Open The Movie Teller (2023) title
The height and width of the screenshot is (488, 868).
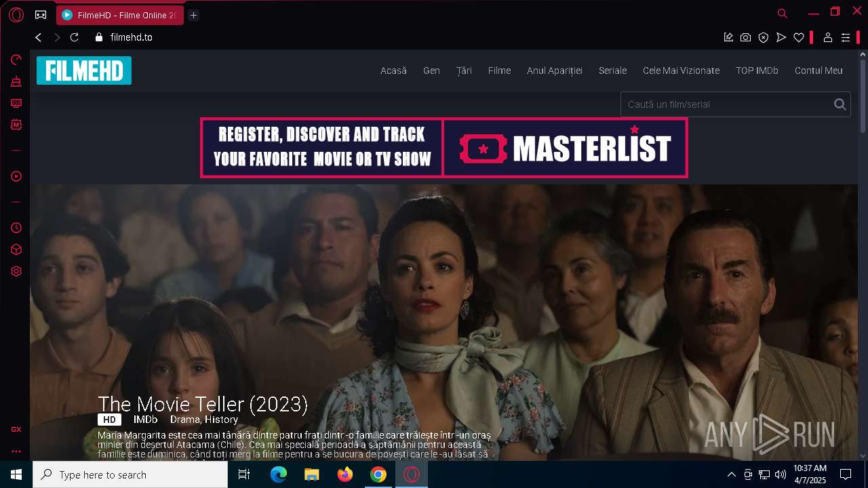203,404
